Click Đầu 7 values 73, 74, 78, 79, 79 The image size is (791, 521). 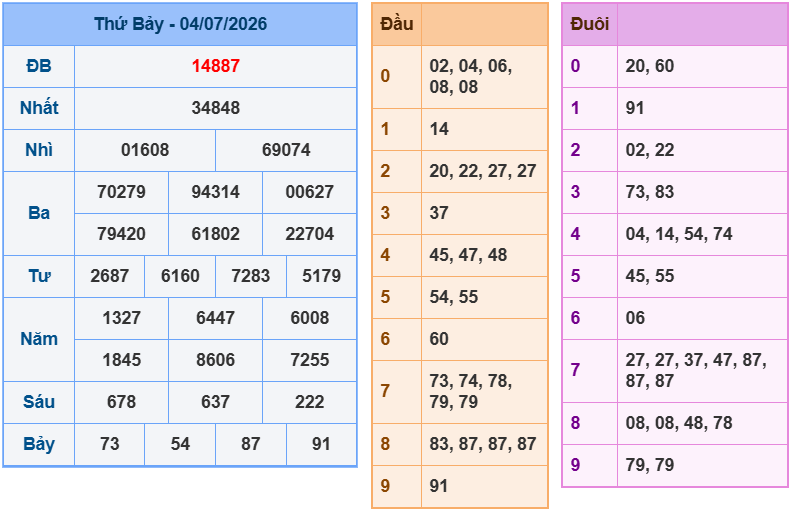471,391
